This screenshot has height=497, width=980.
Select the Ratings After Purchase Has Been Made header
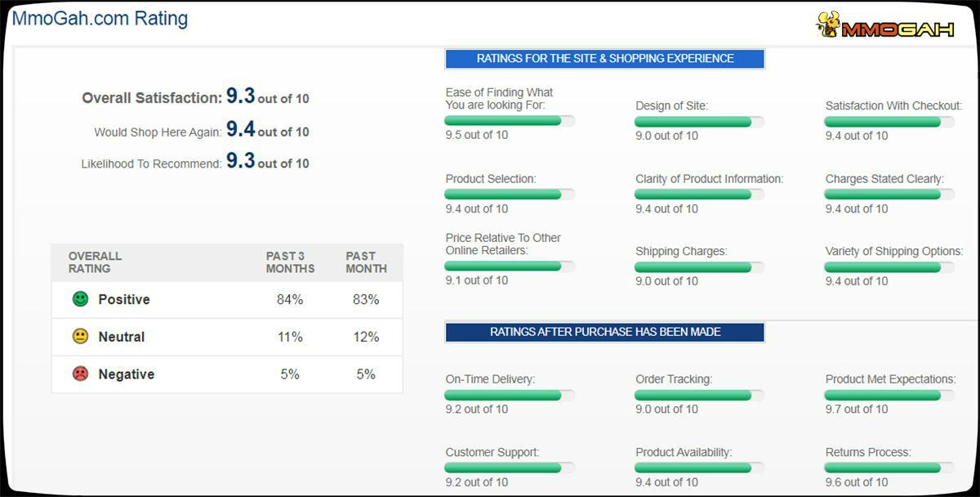(604, 332)
